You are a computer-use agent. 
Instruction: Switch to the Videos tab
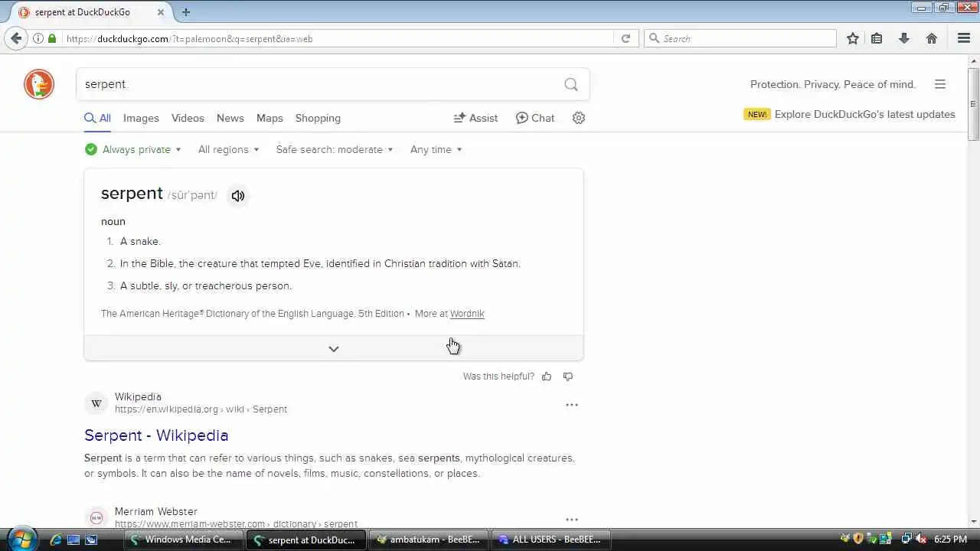188,118
